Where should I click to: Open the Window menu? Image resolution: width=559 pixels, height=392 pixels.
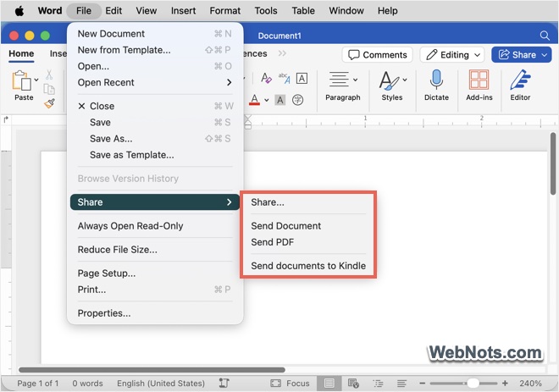[346, 11]
